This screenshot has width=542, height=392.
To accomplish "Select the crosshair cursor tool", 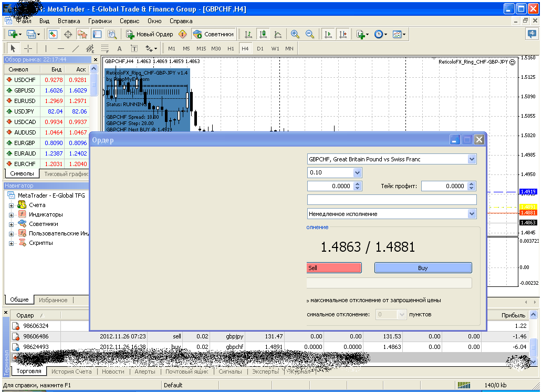I will [x=28, y=48].
